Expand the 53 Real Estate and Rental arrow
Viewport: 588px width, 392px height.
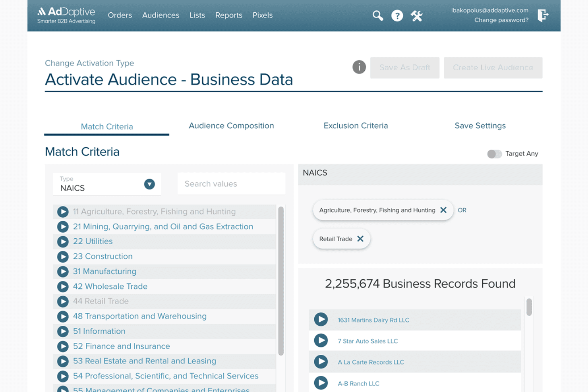click(x=63, y=361)
